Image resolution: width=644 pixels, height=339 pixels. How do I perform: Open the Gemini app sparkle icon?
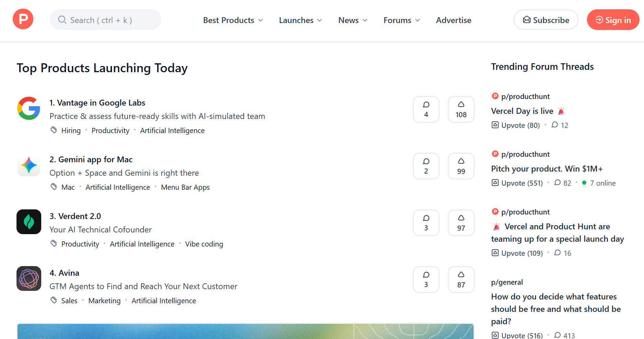pyautogui.click(x=29, y=165)
